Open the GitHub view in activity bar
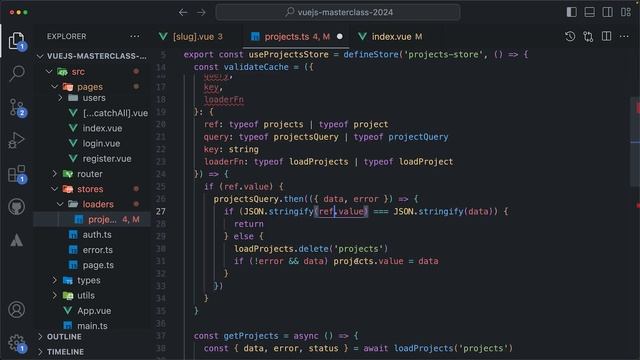 tap(17, 207)
